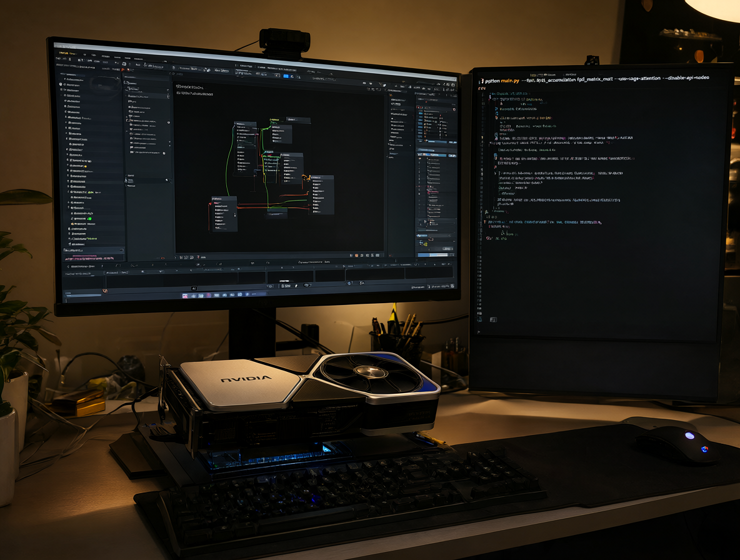Click the orange circular marker on the timeline
The image size is (740, 560).
click(x=105, y=291)
